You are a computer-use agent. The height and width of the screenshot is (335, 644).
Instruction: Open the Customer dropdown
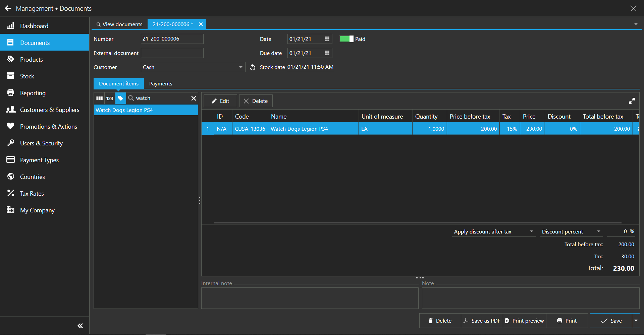point(240,67)
